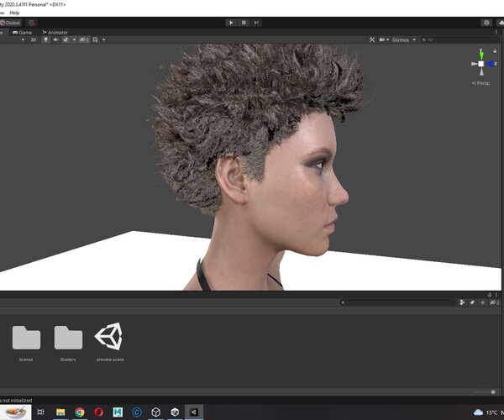Open the component editor tools icon

click(372, 39)
